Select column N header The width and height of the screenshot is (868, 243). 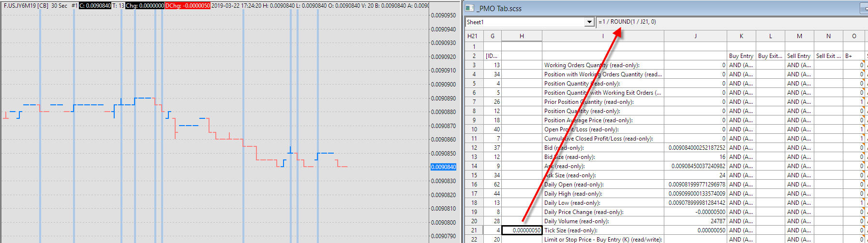pos(828,36)
